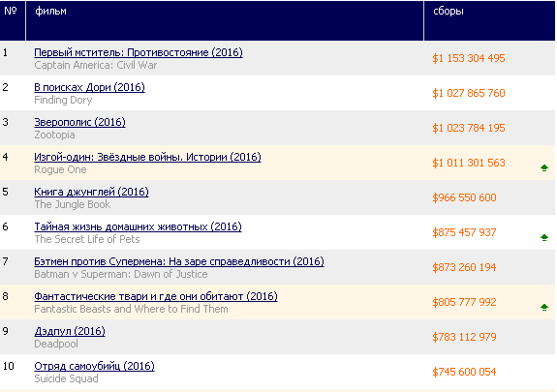
Task: Open the Отряд самоубийц (2016) link
Action: [x=94, y=366]
